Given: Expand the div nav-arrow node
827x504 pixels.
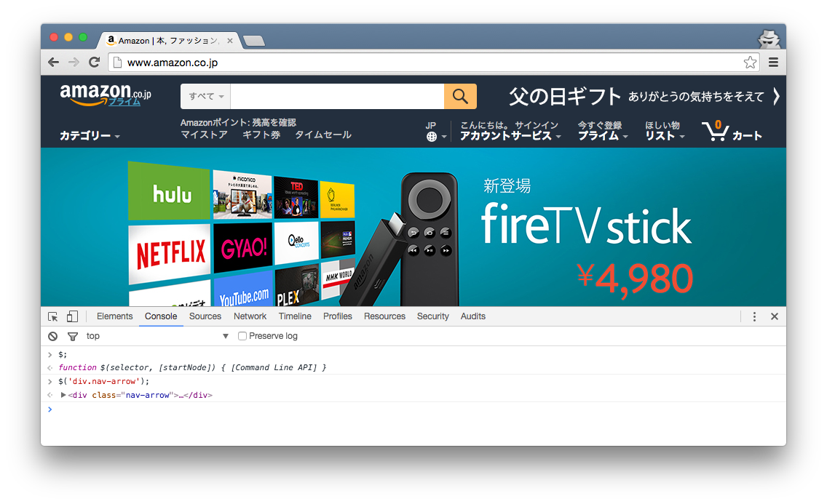Looking at the screenshot, I should pyautogui.click(x=63, y=395).
